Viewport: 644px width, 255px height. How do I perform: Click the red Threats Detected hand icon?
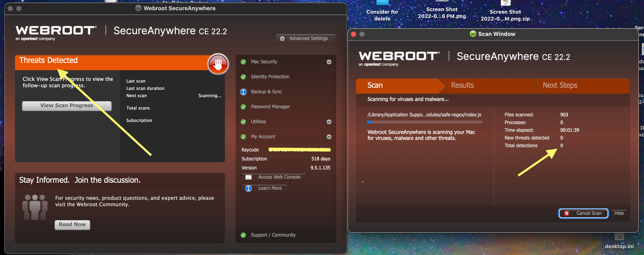click(218, 64)
